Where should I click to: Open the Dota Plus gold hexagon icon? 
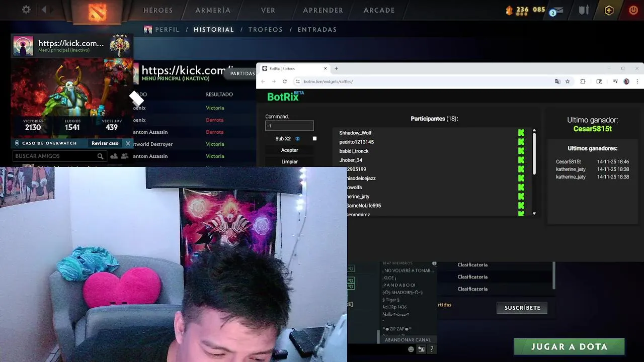(x=609, y=10)
